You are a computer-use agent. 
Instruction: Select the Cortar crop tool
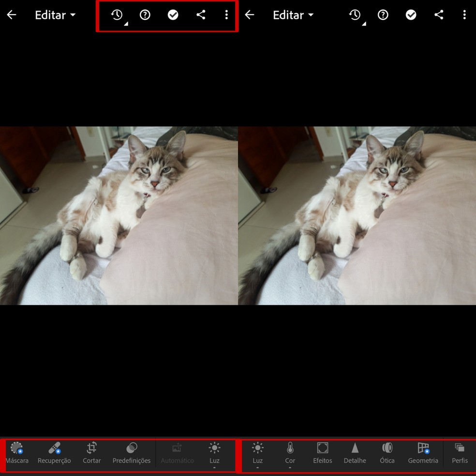coord(92,453)
